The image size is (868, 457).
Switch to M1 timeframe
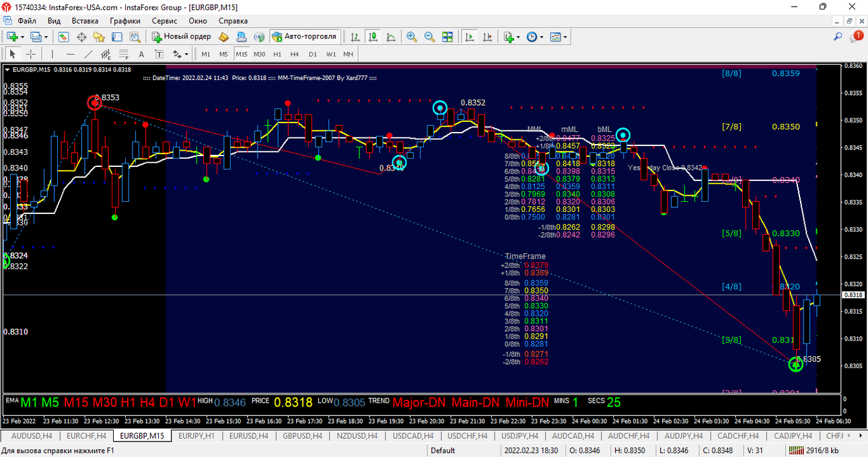pyautogui.click(x=206, y=54)
